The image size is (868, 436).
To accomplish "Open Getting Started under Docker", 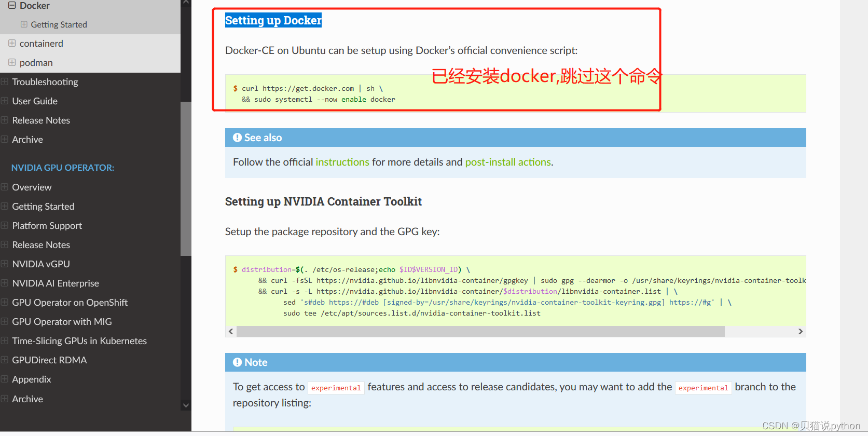I will pos(59,24).
